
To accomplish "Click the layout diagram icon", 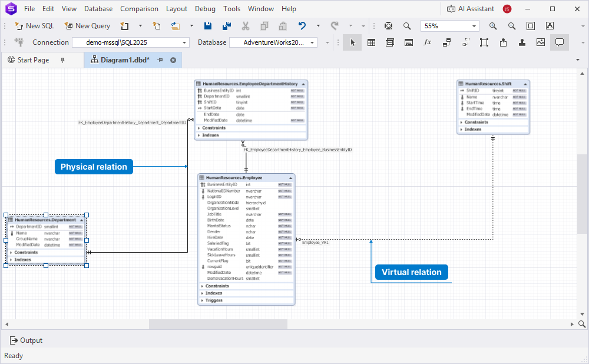I will 550,26.
